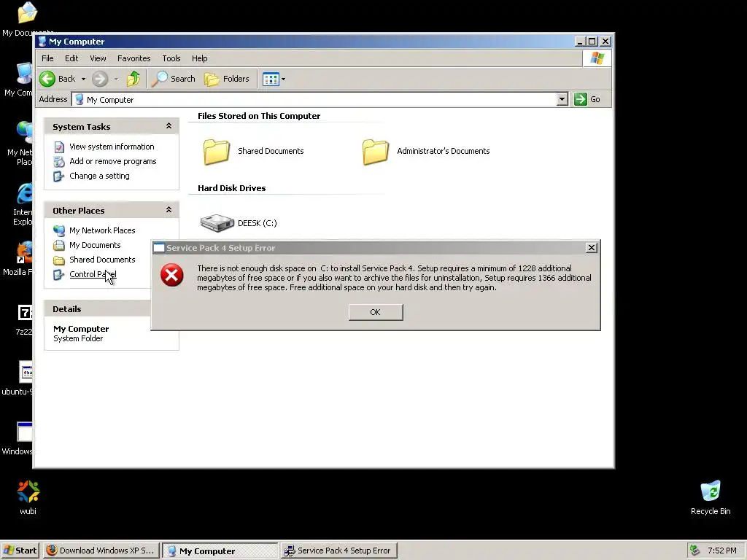Image resolution: width=747 pixels, height=560 pixels.
Task: Open the Back history dropdown arrow
Action: 83,79
